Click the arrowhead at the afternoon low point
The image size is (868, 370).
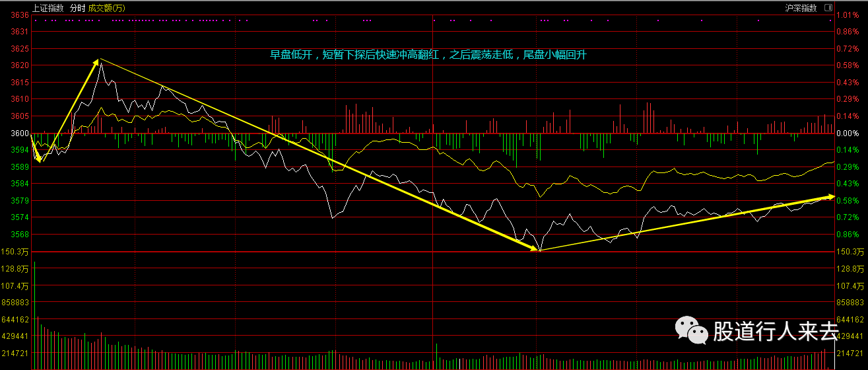click(535, 248)
